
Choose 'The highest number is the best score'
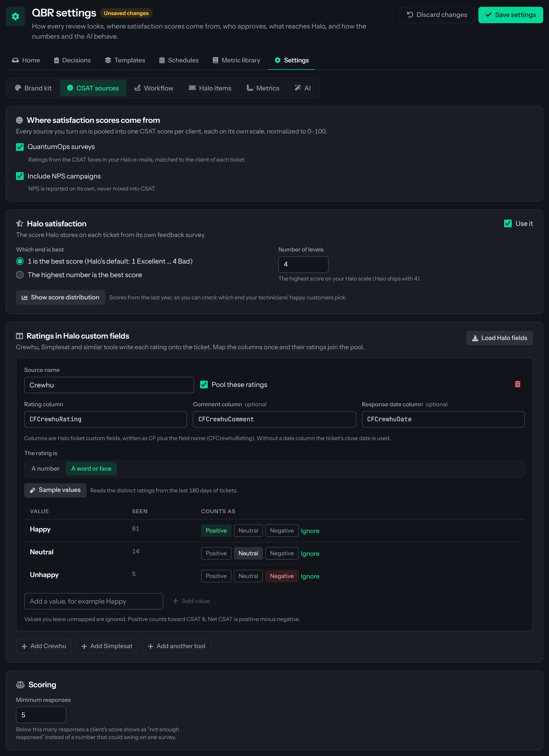coord(20,275)
